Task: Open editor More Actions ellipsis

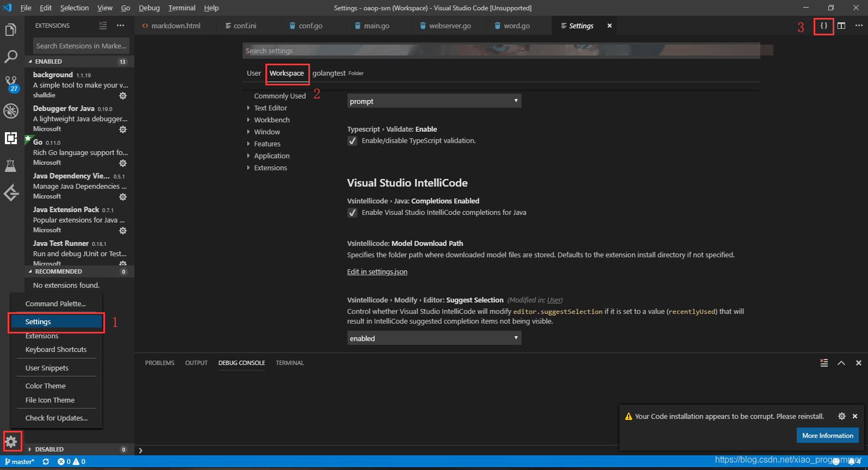Action: [859, 26]
